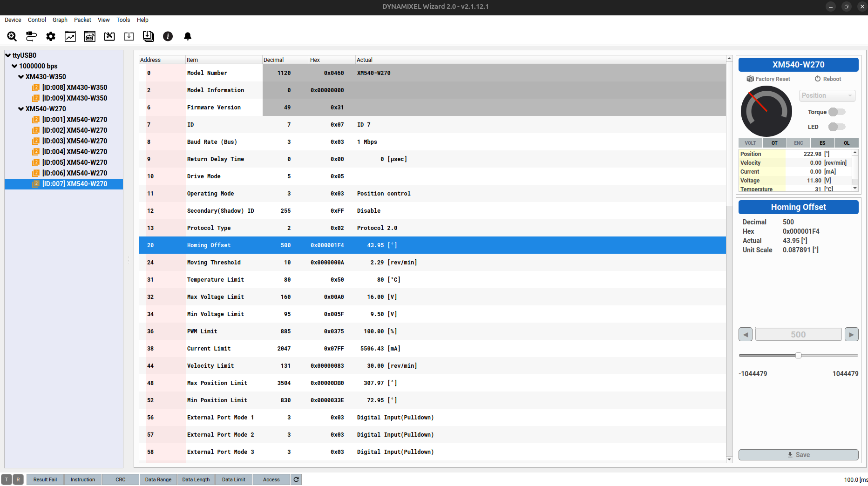Select the Drive Mode row

[432, 176]
